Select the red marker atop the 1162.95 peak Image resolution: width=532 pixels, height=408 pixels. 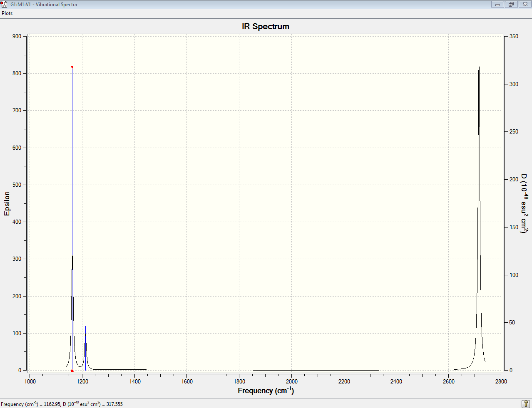pyautogui.click(x=72, y=67)
